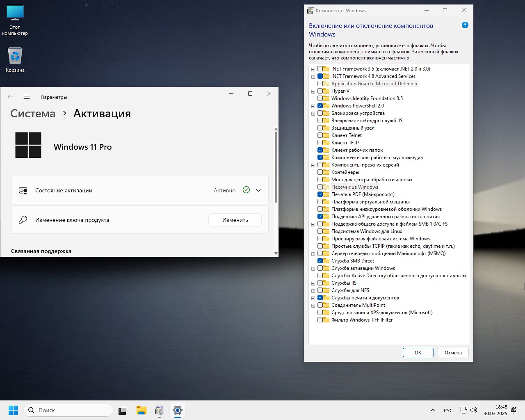
Task: Select Application Guard в Microsoft Defender row
Action: coord(374,84)
